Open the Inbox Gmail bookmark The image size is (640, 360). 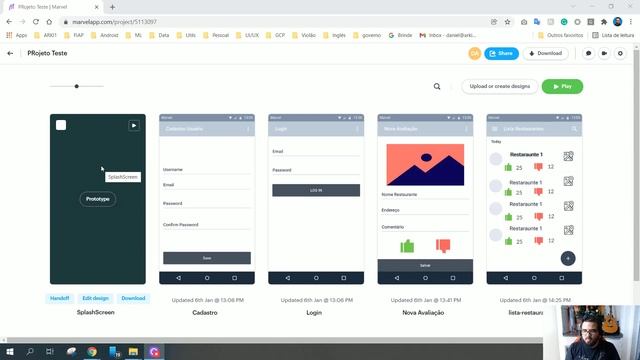(448, 36)
